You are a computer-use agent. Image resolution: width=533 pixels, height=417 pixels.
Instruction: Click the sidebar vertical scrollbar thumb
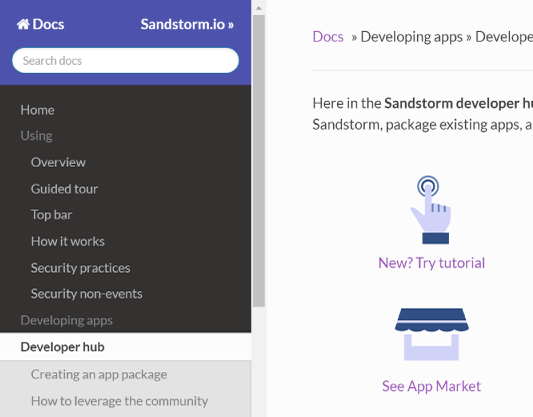coord(259,161)
